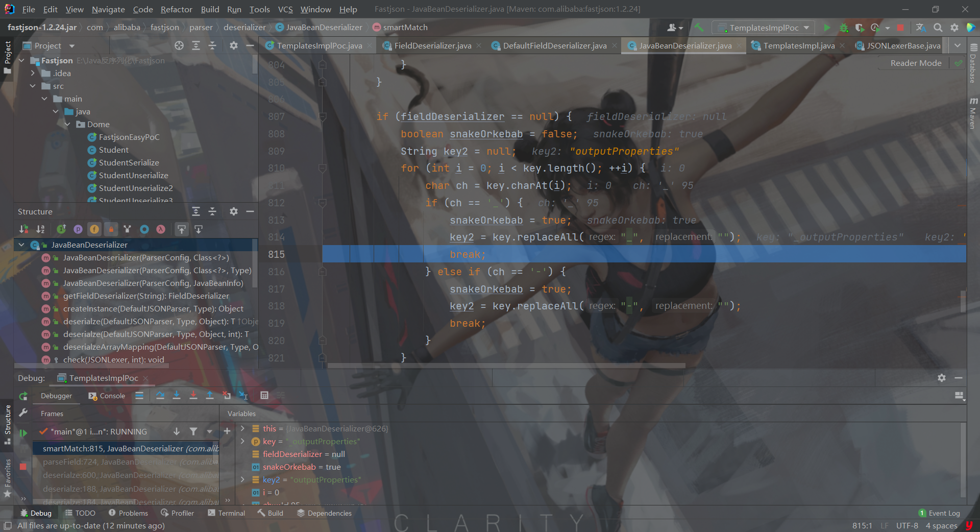Filter frames with the funnel icon
The width and height of the screenshot is (980, 532).
[193, 431]
